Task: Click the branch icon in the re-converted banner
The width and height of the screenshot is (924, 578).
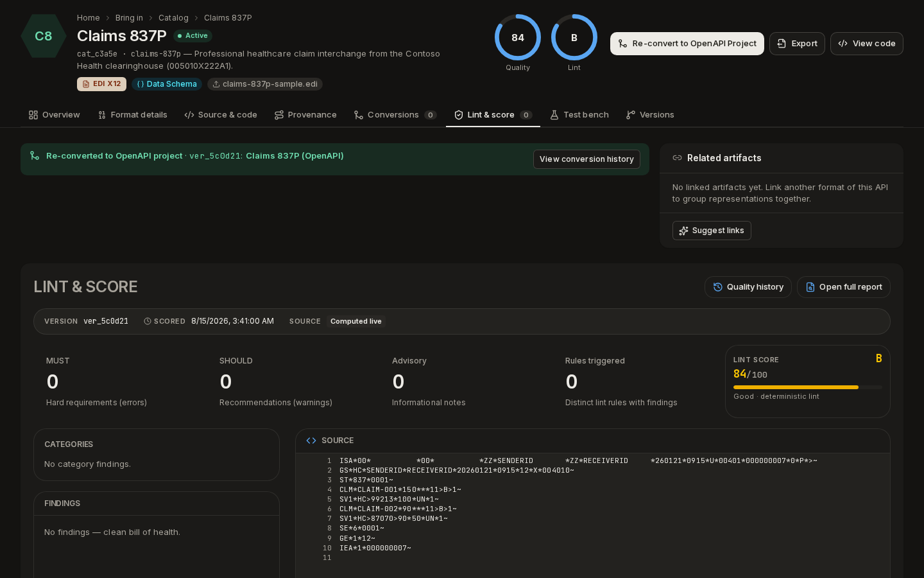Action: (x=35, y=156)
